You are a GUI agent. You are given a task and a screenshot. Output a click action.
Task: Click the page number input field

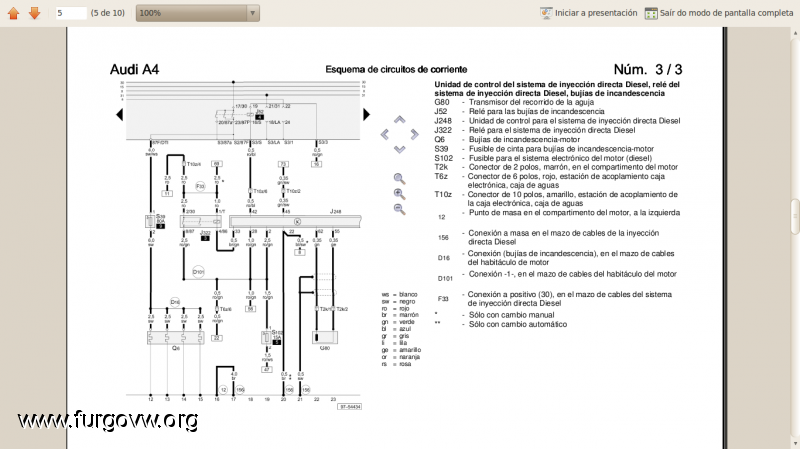tap(71, 13)
